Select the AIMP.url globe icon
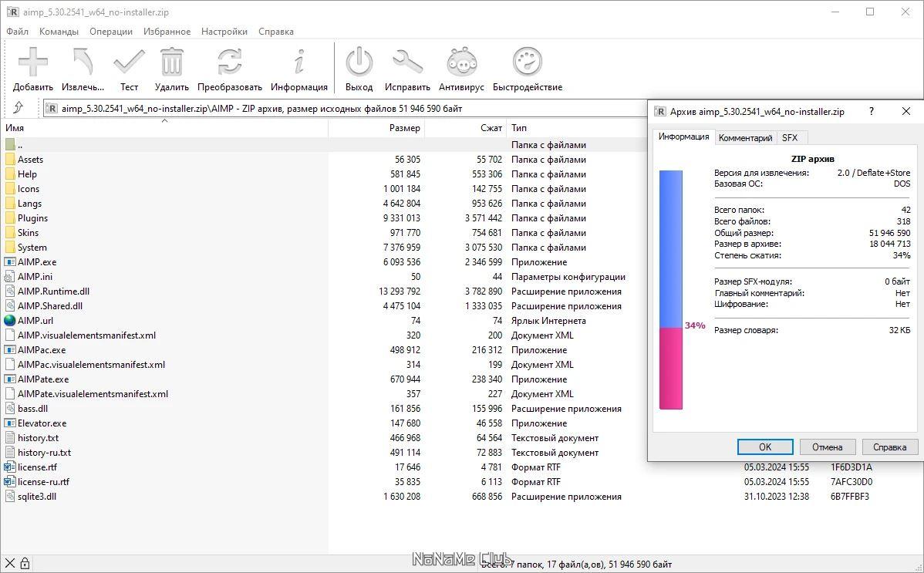Viewport: 924px width, 573px height. pyautogui.click(x=9, y=321)
